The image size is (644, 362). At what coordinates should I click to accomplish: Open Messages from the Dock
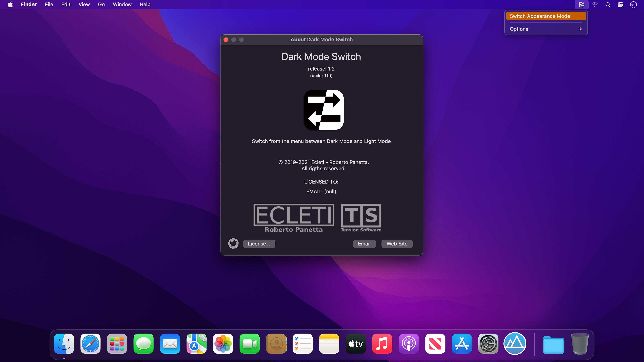144,344
